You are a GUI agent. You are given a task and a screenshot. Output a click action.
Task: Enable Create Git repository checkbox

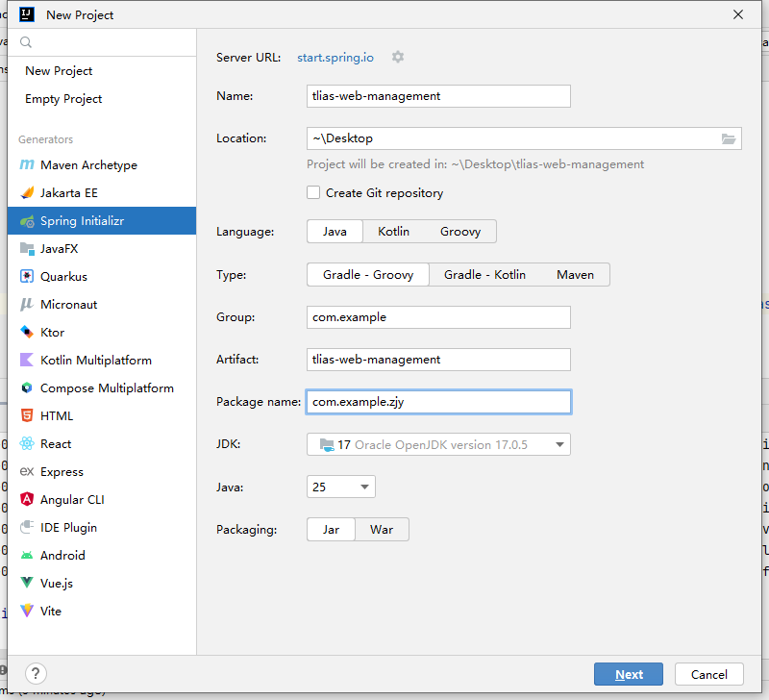coord(313,193)
